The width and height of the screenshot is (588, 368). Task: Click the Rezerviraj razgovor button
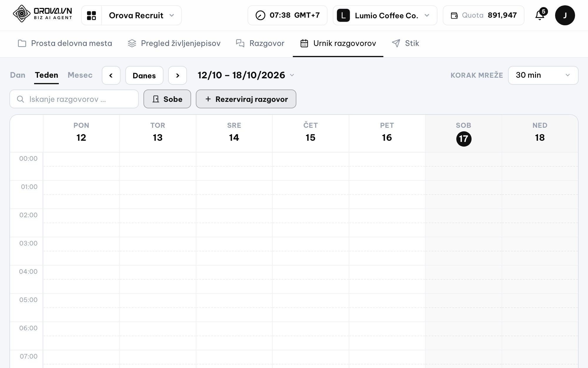[x=246, y=99]
